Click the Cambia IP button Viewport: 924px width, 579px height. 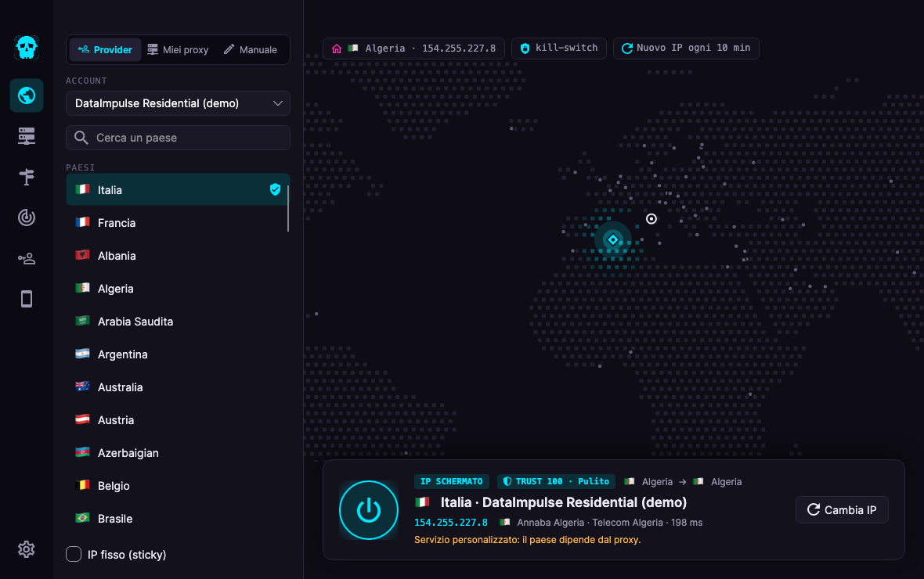pos(842,510)
